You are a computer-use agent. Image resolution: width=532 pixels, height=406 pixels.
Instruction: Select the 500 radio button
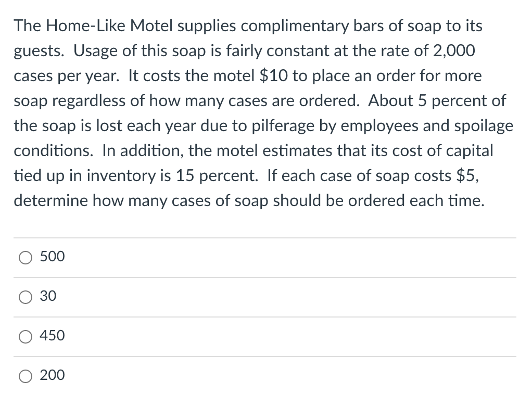(x=25, y=257)
